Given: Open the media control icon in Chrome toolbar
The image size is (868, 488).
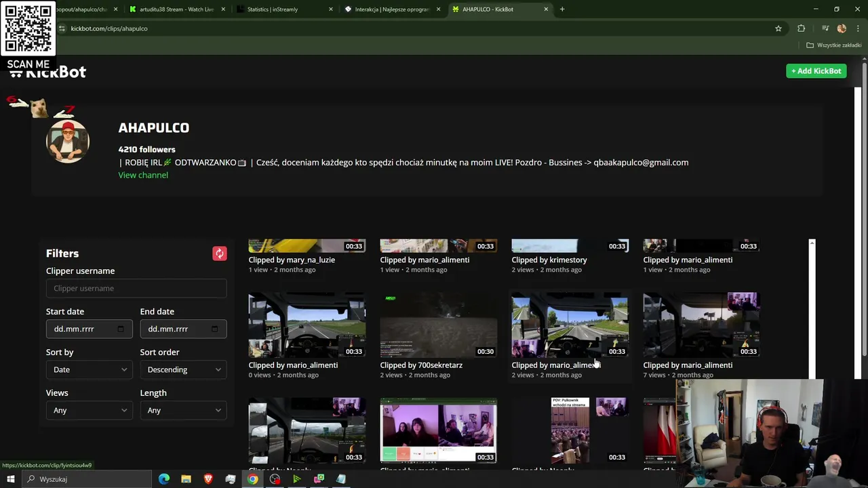Looking at the screenshot, I should coord(825,28).
